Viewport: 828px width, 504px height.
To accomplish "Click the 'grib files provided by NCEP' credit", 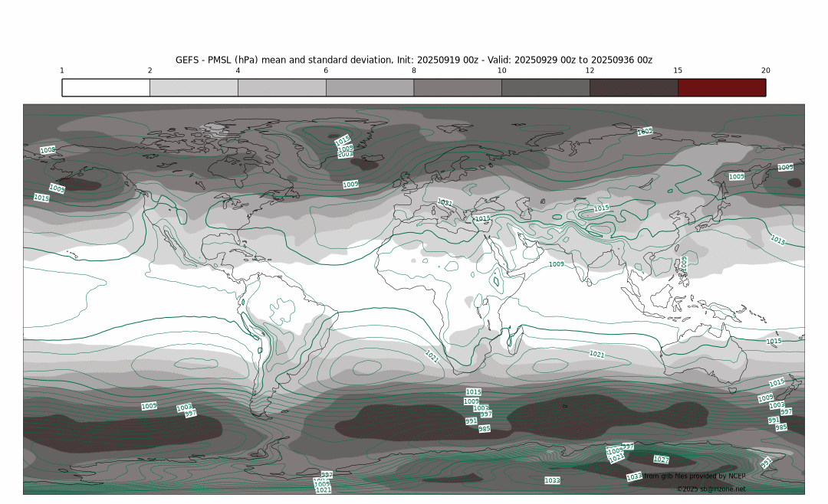I will point(694,476).
